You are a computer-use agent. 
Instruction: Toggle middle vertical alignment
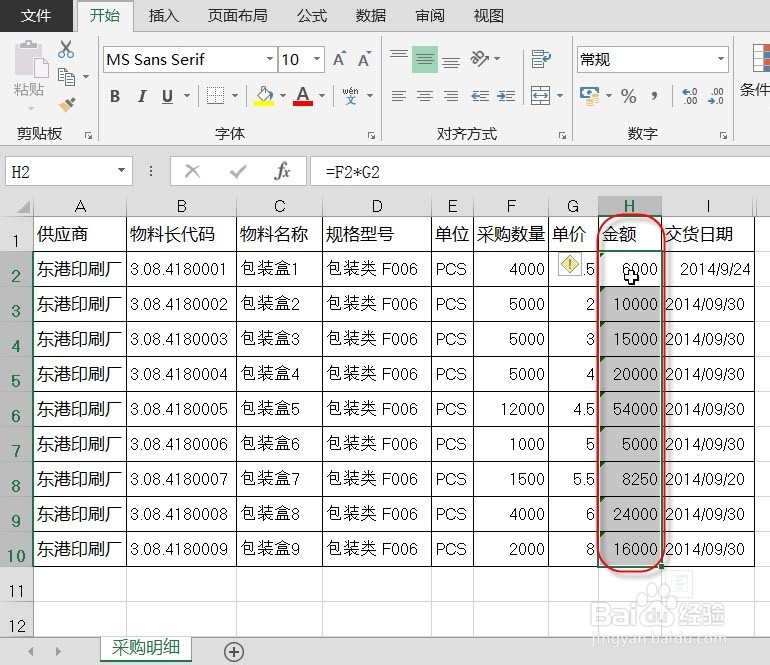click(425, 59)
